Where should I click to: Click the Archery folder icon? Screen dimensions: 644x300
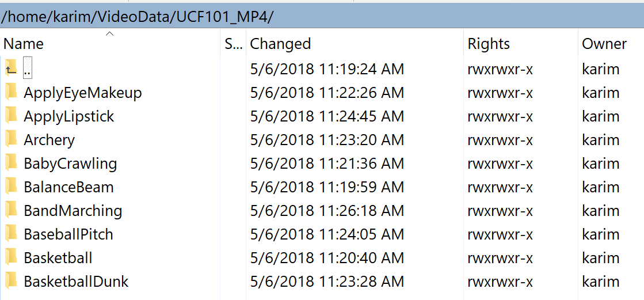pyautogui.click(x=11, y=140)
